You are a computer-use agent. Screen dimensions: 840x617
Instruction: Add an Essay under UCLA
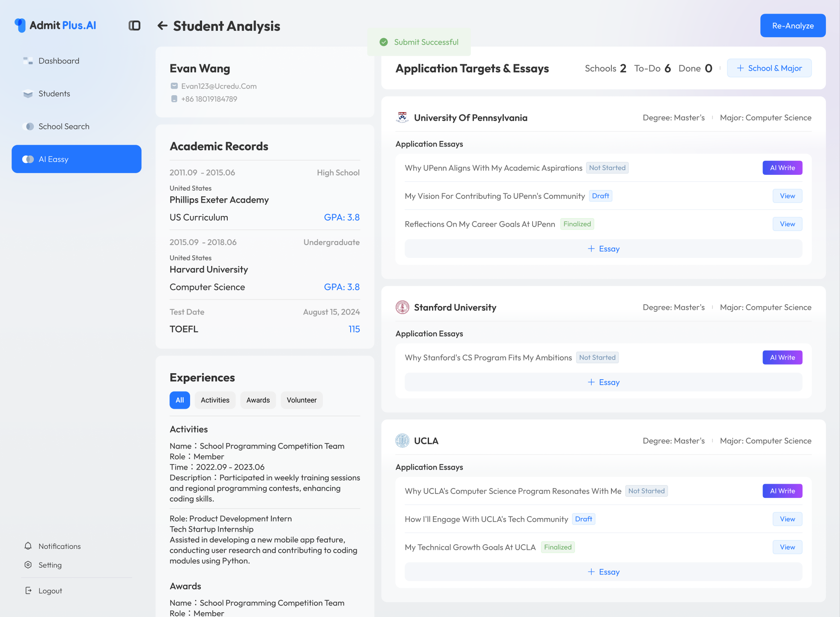(603, 572)
